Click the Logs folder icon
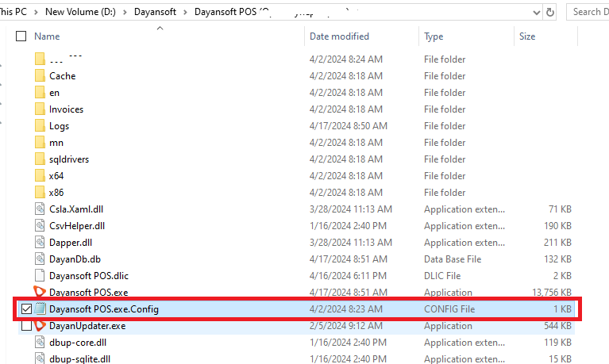The image size is (609, 364). point(40,126)
